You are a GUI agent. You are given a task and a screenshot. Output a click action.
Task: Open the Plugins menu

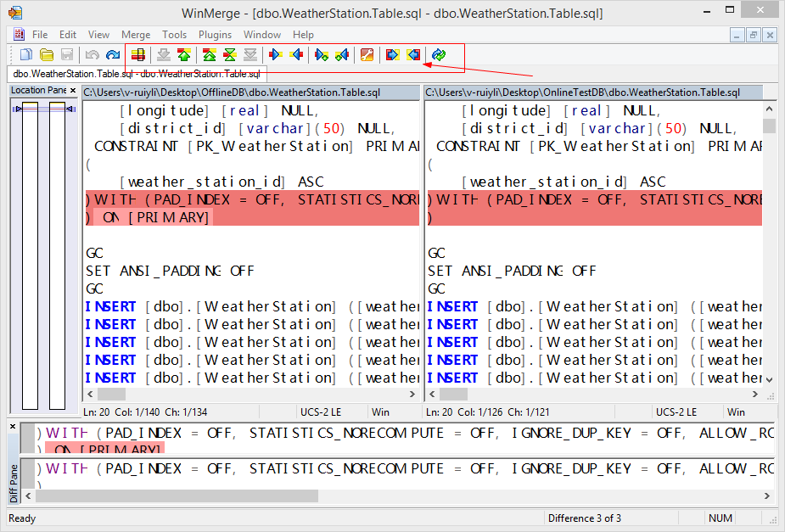coord(215,35)
